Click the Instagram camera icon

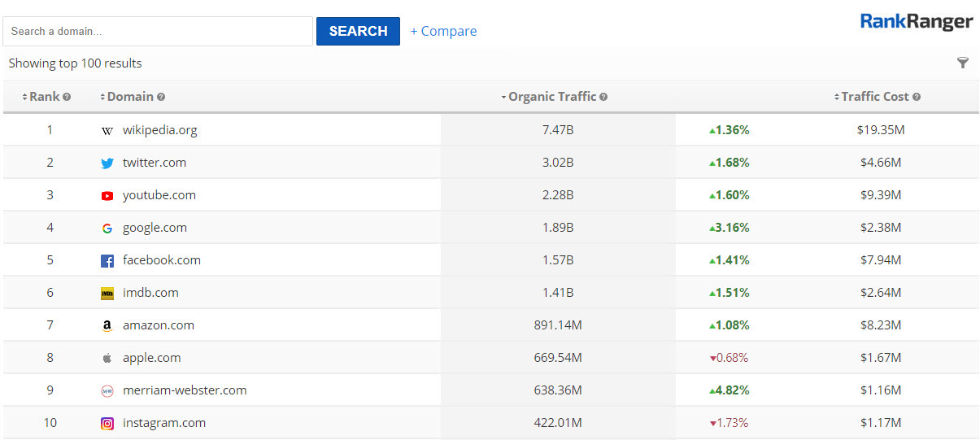(107, 423)
